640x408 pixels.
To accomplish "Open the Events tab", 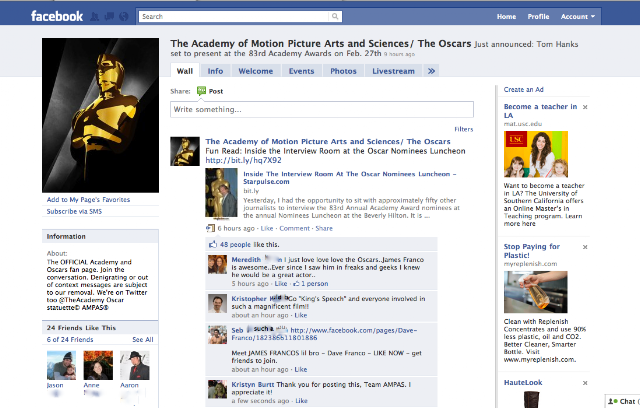I will pyautogui.click(x=301, y=71).
